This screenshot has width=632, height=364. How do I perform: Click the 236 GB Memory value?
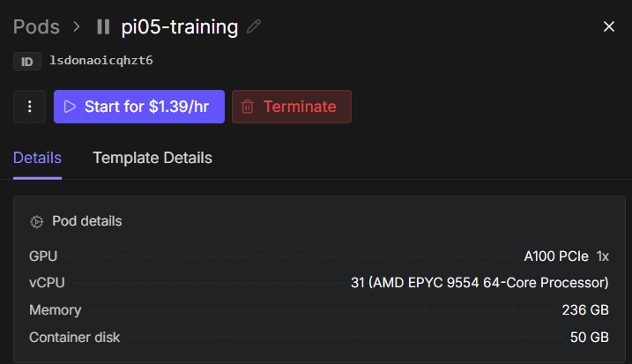[585, 309]
